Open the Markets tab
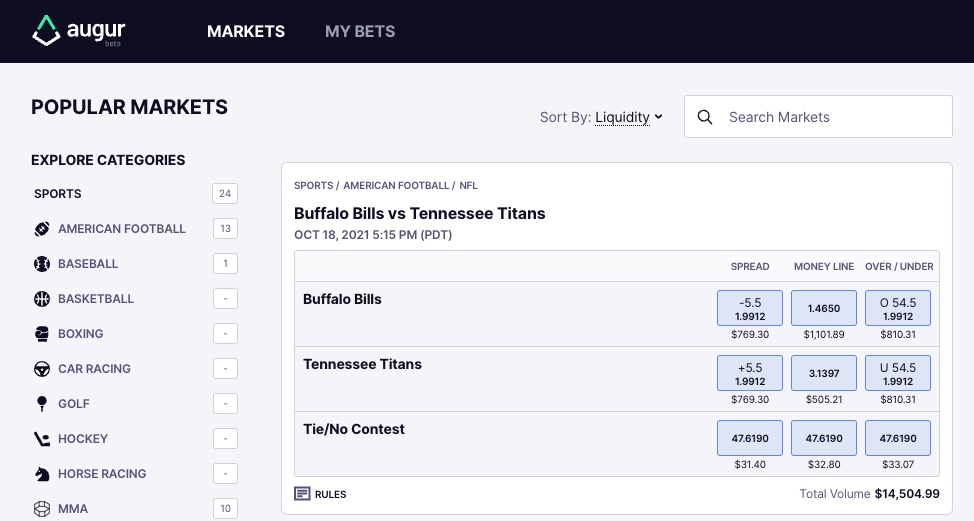 point(246,31)
